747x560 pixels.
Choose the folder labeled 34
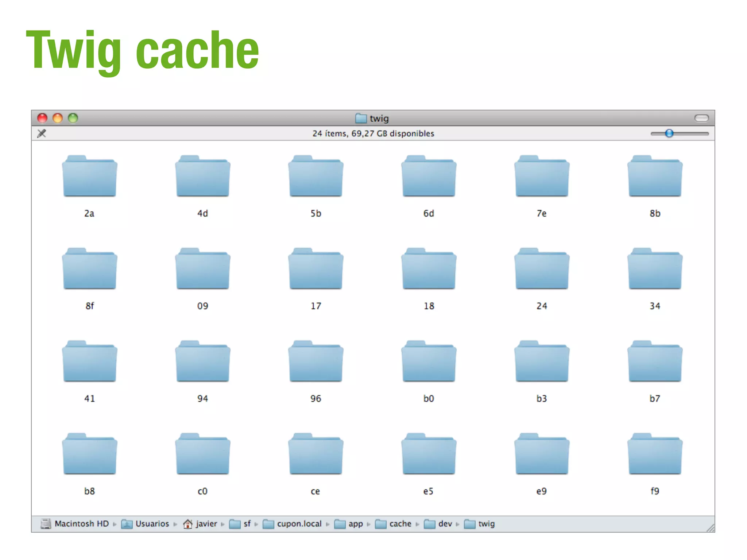tap(655, 269)
